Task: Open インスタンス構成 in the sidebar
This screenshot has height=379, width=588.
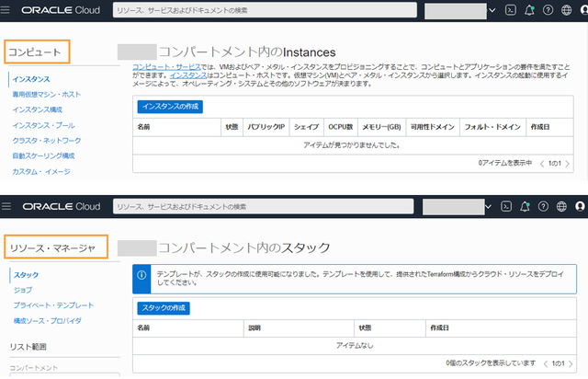Action: pyautogui.click(x=37, y=109)
